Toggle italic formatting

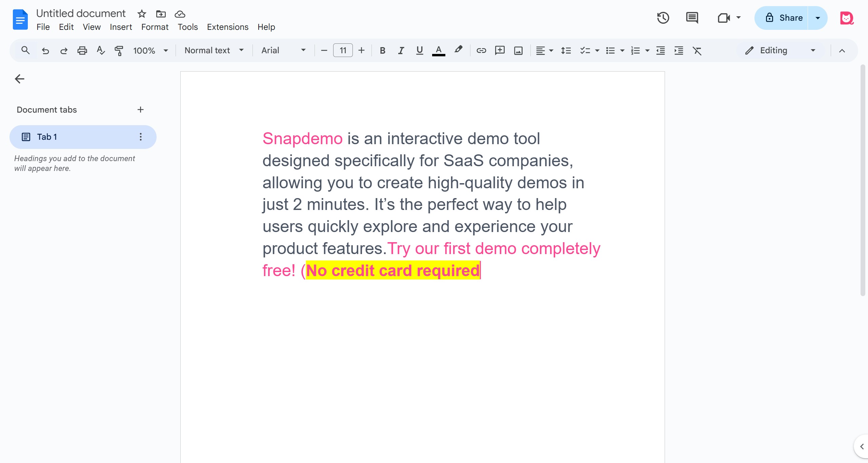(401, 51)
